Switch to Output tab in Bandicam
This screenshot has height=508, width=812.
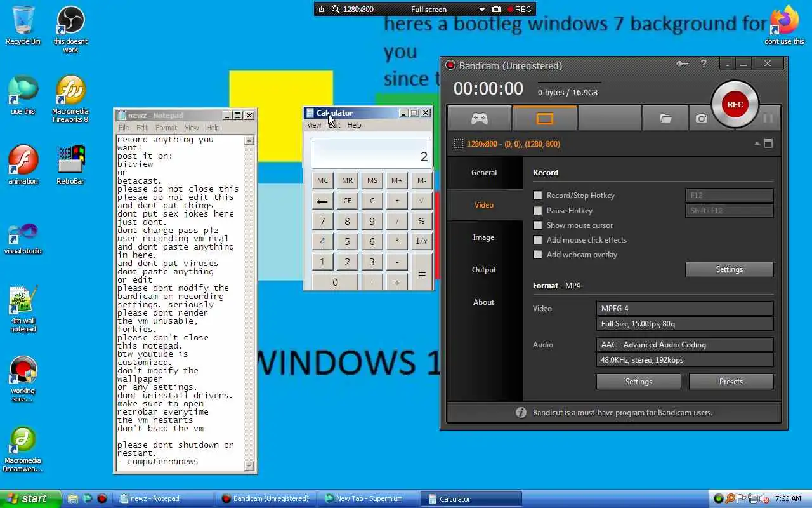[x=484, y=270]
